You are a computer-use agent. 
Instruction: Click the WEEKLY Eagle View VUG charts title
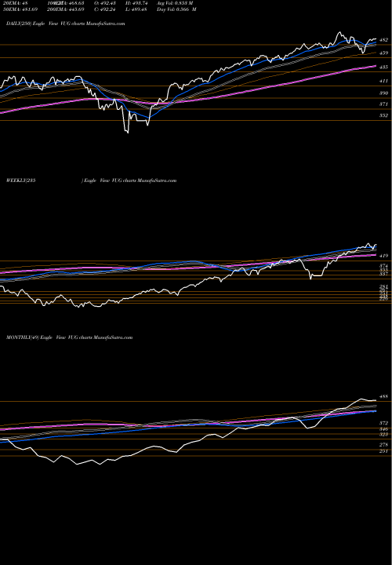click(x=91, y=180)
